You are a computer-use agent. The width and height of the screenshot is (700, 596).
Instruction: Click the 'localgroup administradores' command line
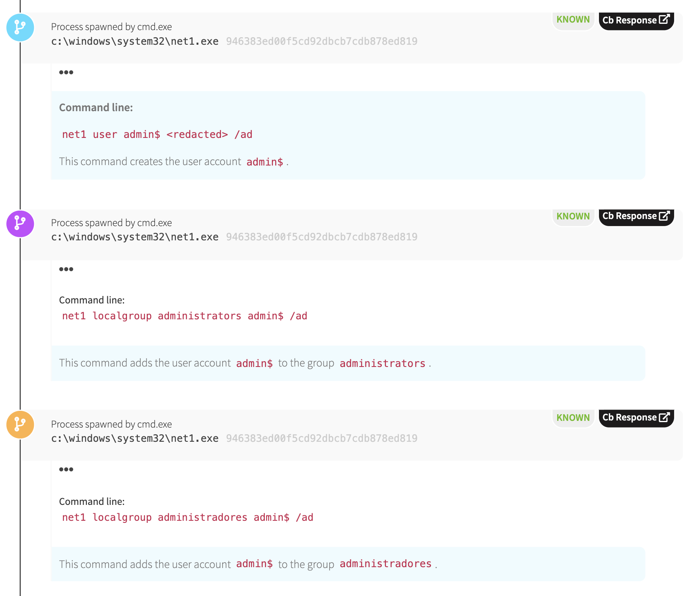point(188,517)
